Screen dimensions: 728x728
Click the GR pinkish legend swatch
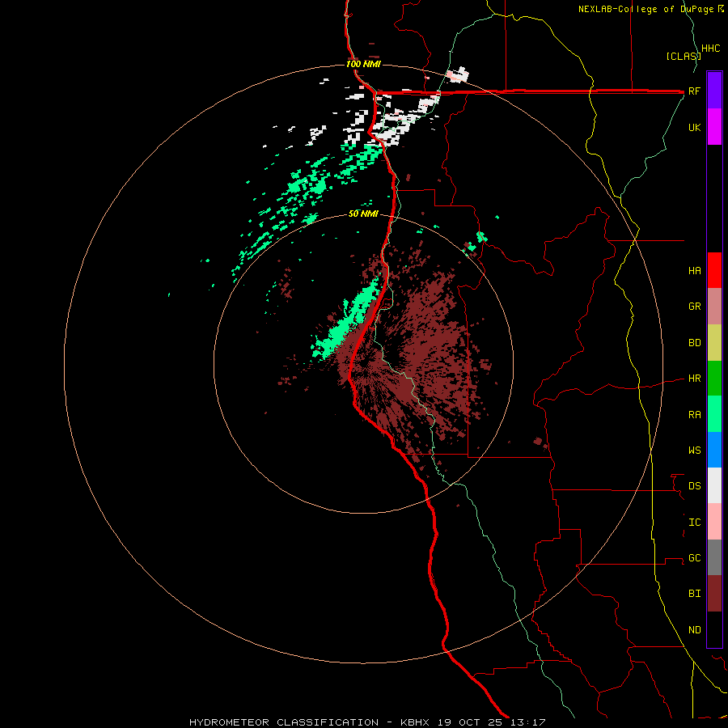[x=714, y=307]
